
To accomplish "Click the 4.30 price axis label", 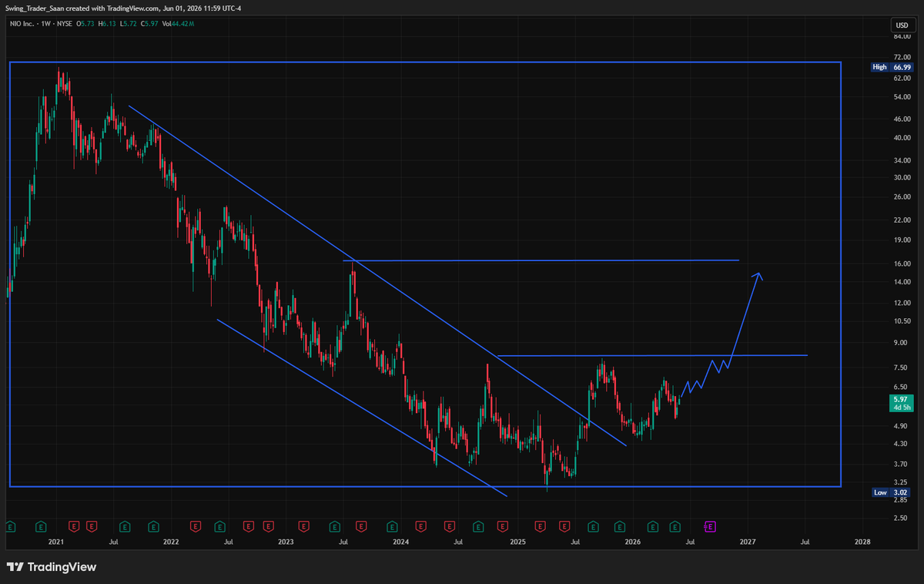I will click(900, 444).
